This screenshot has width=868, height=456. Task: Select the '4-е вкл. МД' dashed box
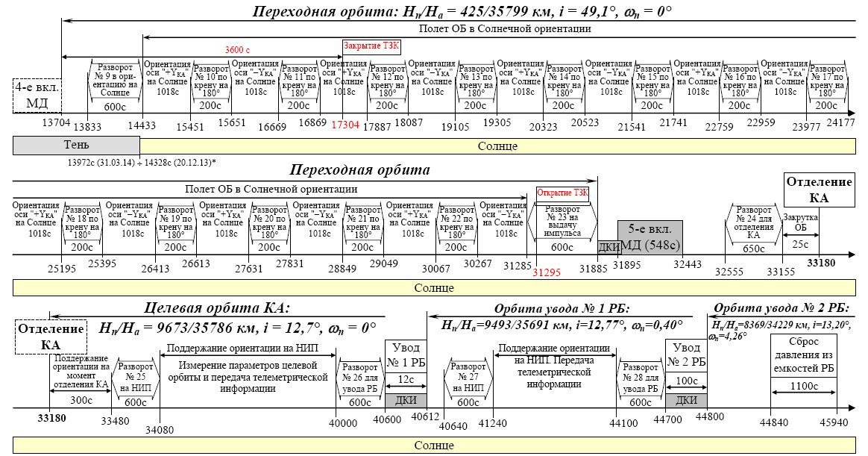pos(37,96)
